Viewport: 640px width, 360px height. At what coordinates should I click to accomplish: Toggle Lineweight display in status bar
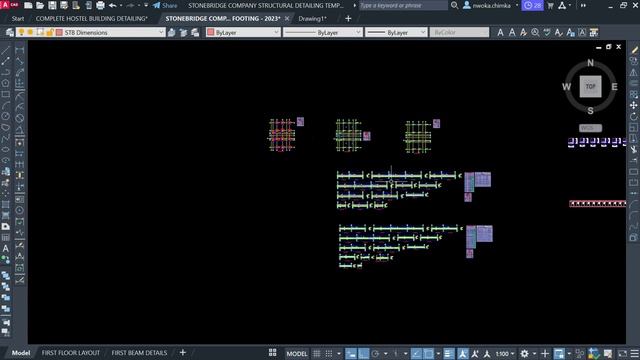(x=449, y=353)
